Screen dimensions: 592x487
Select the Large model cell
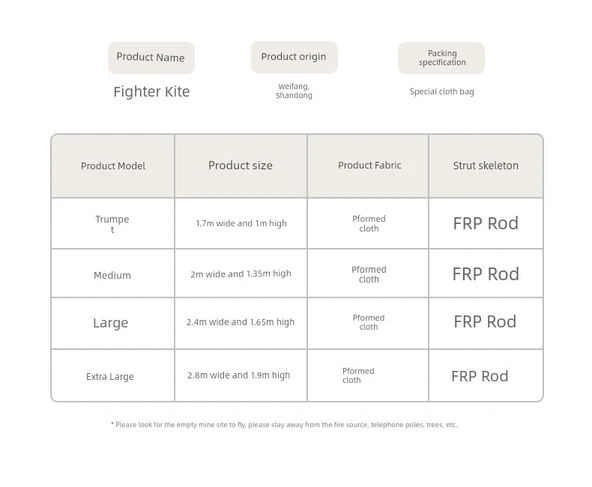tap(113, 323)
